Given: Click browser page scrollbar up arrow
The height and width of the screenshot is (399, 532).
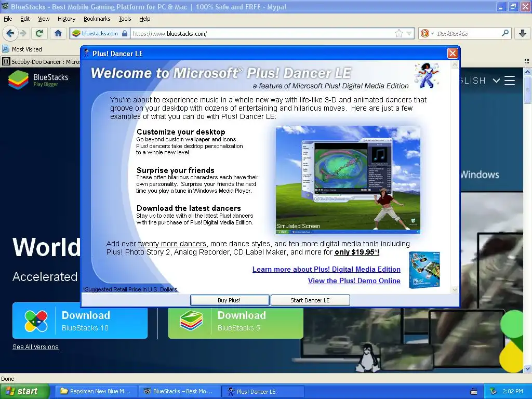Looking at the screenshot, I should [x=528, y=72].
